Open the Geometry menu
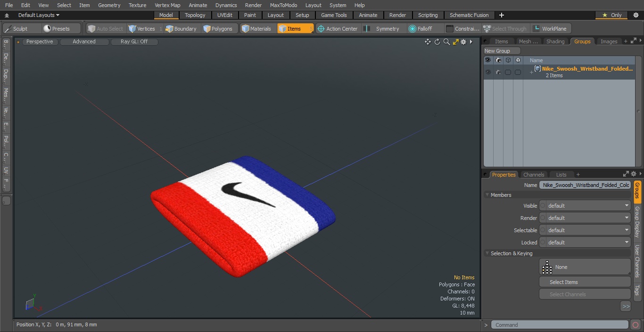The width and height of the screenshot is (644, 332). [x=109, y=5]
